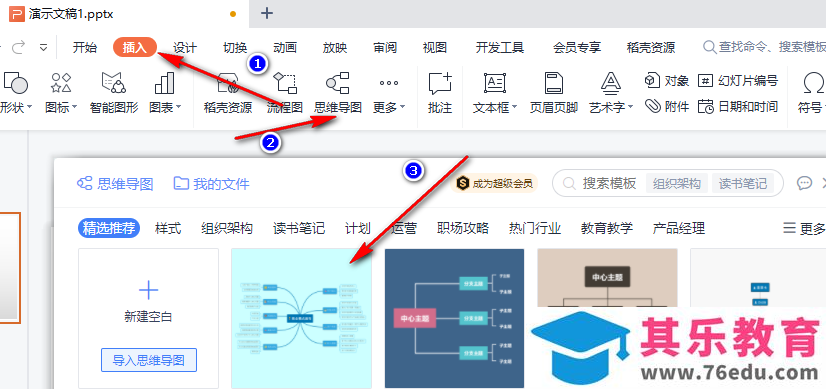Insert a 图表 chart
The height and width of the screenshot is (389, 826).
tap(165, 93)
